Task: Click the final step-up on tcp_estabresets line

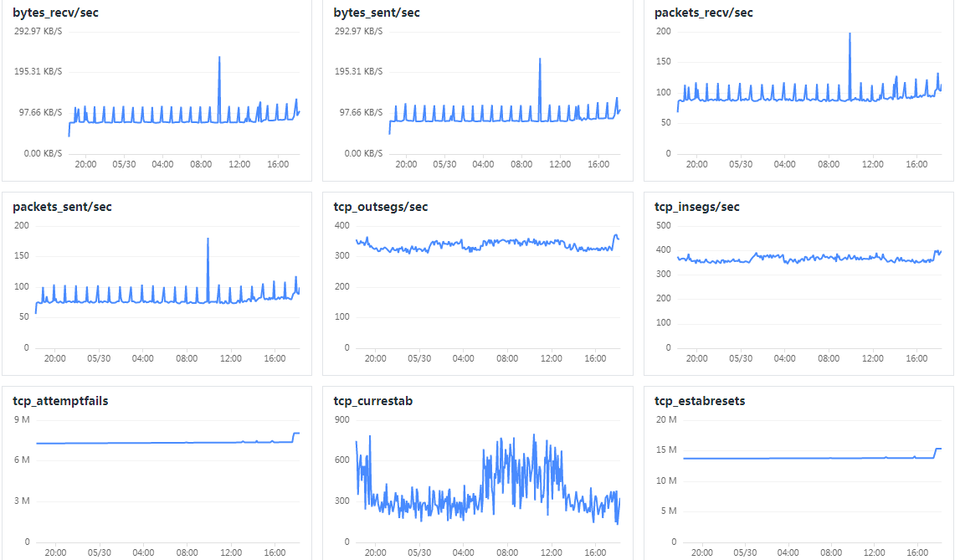Action: 936,453
